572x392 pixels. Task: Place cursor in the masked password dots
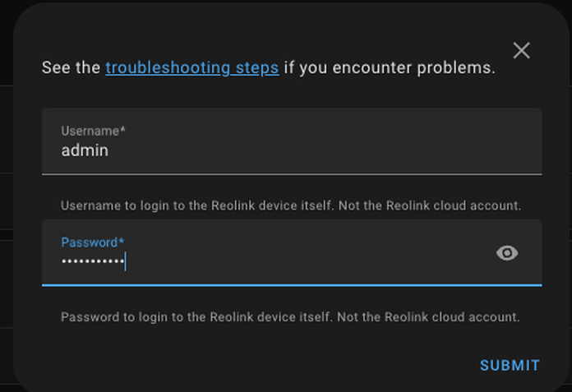pos(93,261)
